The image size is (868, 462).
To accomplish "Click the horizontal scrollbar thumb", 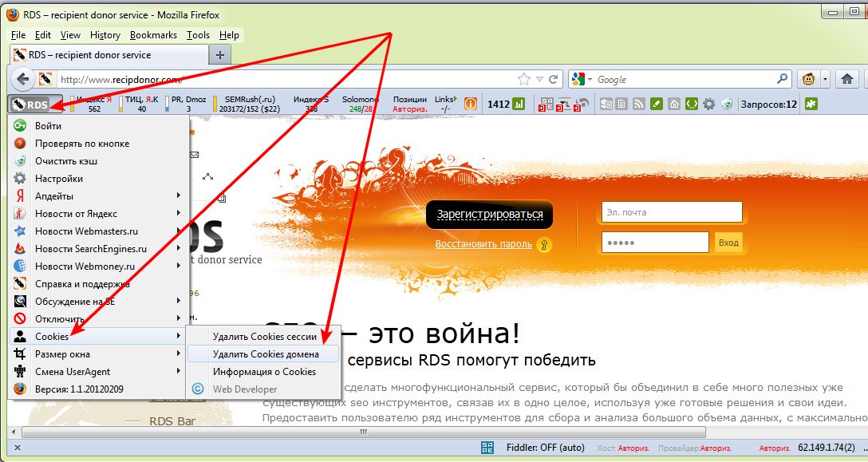I will 364,432.
